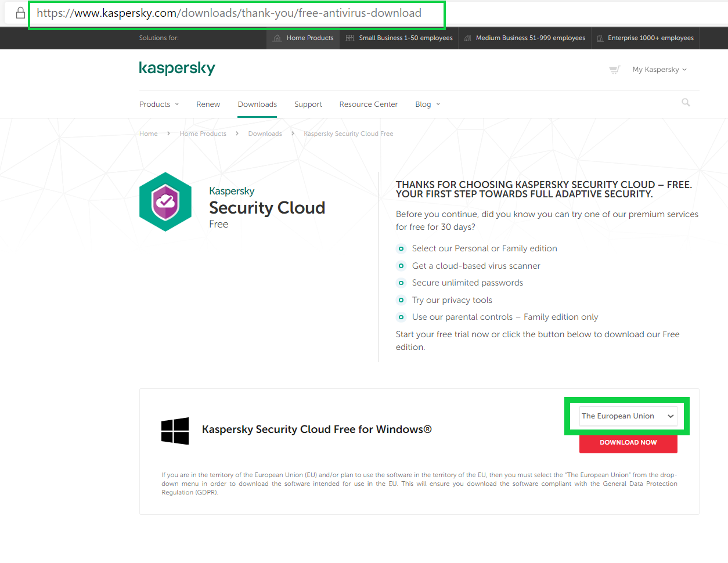The width and height of the screenshot is (728, 563).
Task: Click the GDPR notice paragraph
Action: (419, 483)
